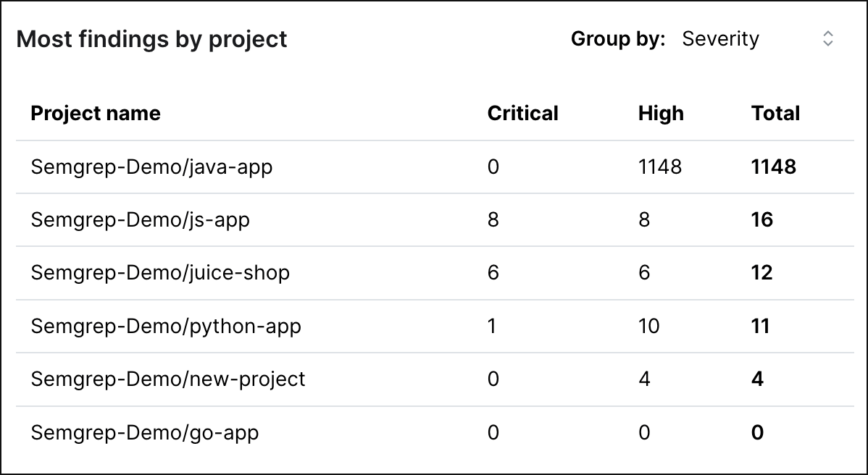Click the Project name column header
This screenshot has width=868, height=475.
(x=95, y=113)
